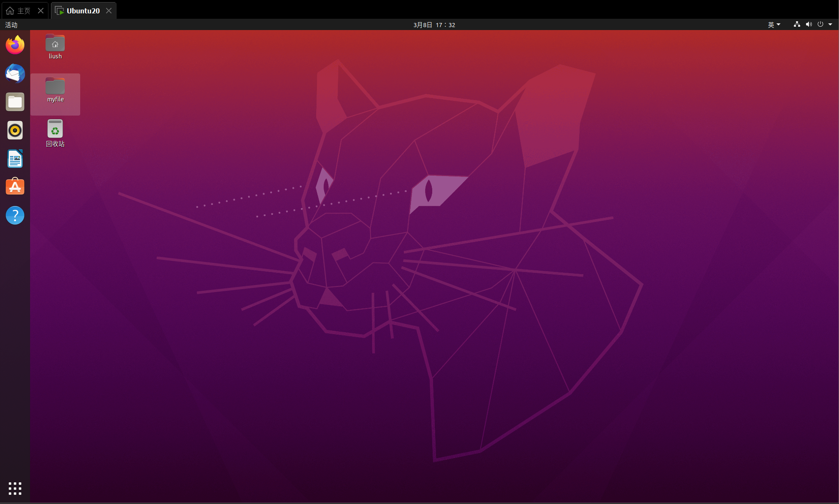Open Thunderbird mail in the dock
Screen dimensions: 839x504
point(15,73)
